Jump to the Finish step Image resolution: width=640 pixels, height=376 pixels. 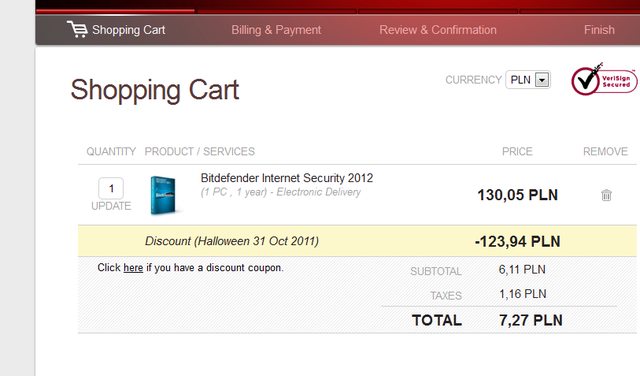(x=599, y=30)
